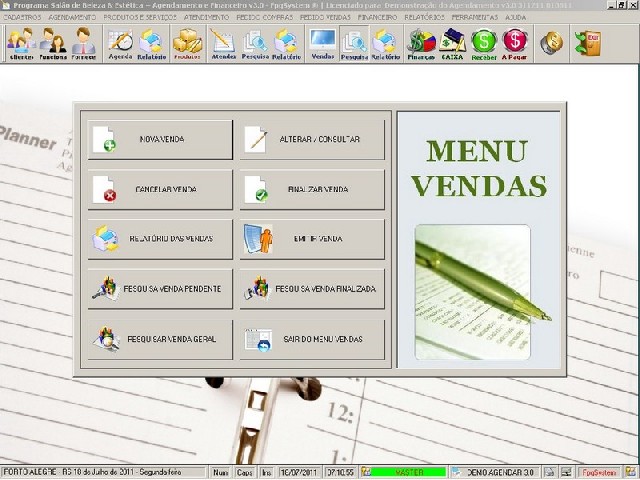Open the Relatório icon beside Agenda
The height and width of the screenshot is (480, 640).
(x=152, y=44)
